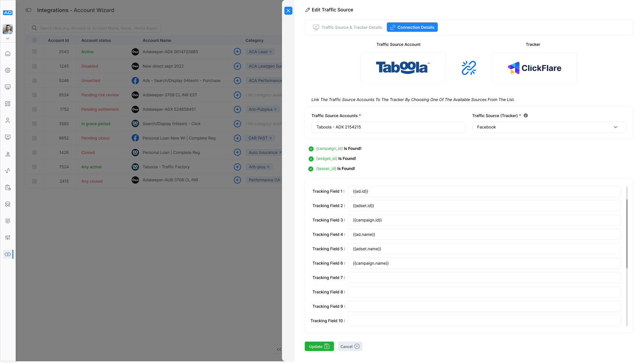Sort by Account status column header
The height and width of the screenshot is (364, 643).
click(96, 40)
